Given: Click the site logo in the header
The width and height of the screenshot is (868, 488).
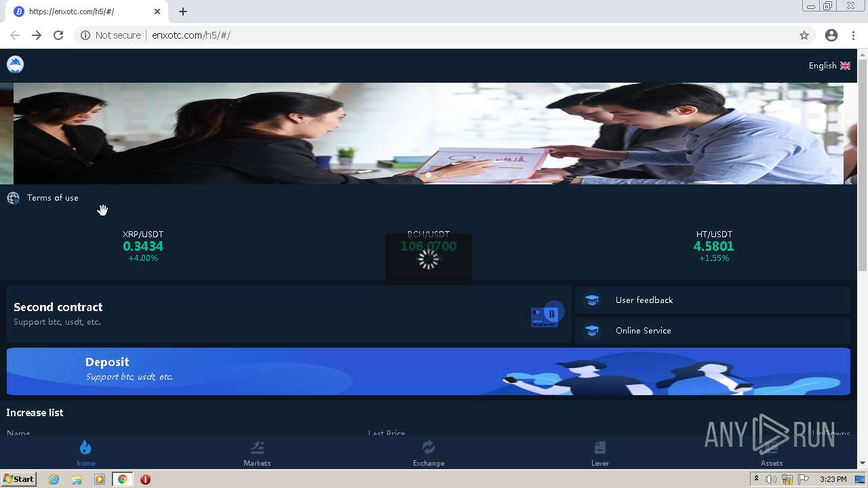Looking at the screenshot, I should point(15,64).
